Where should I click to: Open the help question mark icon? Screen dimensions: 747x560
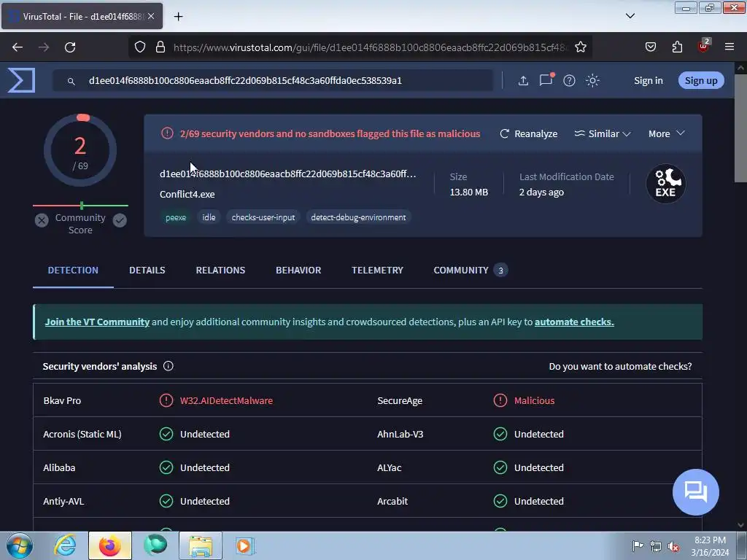(x=569, y=80)
